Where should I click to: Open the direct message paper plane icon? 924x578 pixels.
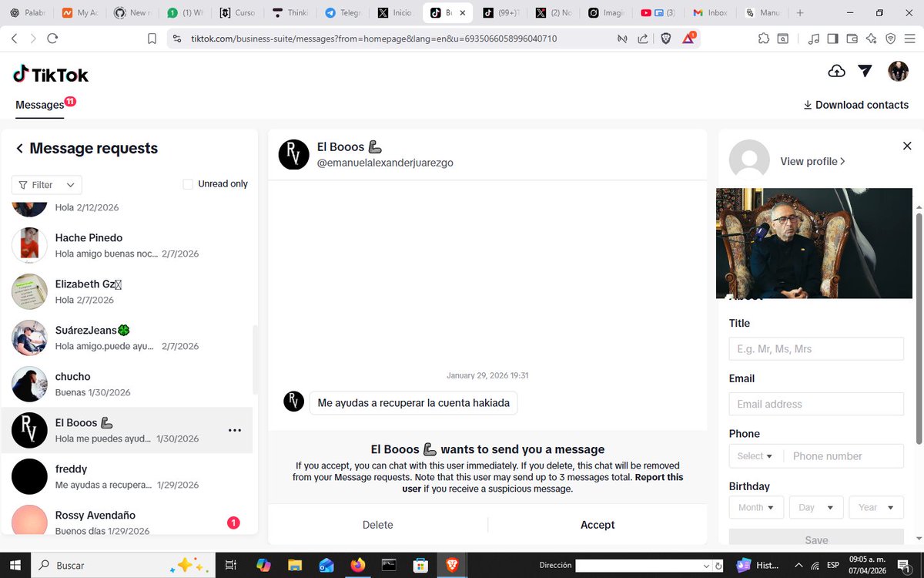[x=864, y=70]
